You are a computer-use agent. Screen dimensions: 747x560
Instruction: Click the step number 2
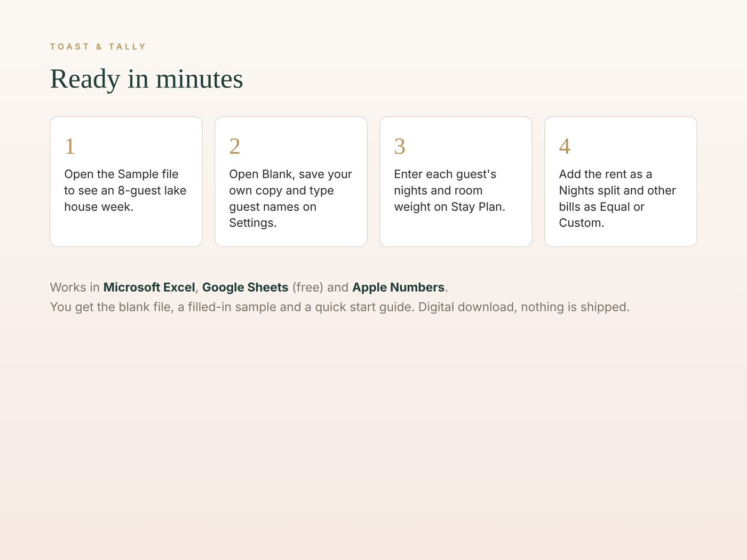click(235, 146)
